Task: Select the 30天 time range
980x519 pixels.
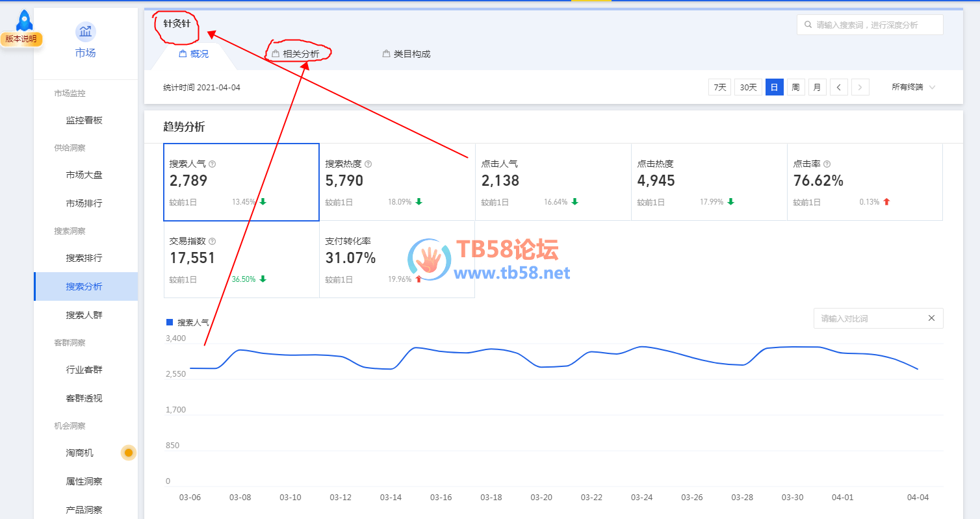Action: tap(748, 87)
